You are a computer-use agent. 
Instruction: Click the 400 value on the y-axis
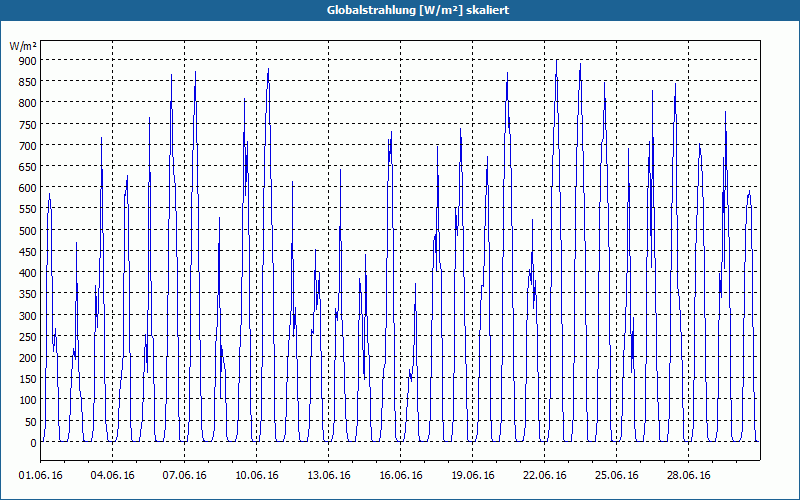(x=28, y=273)
